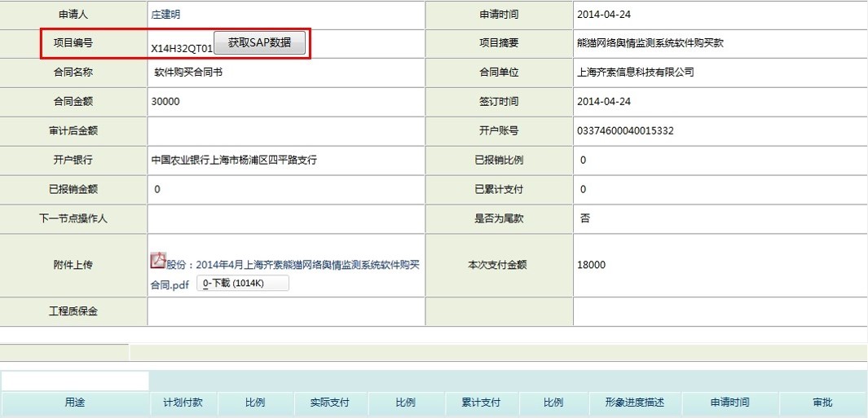The image size is (868, 418).
Task: Click the PDF icon beside the attachment
Action: pyautogui.click(x=158, y=261)
